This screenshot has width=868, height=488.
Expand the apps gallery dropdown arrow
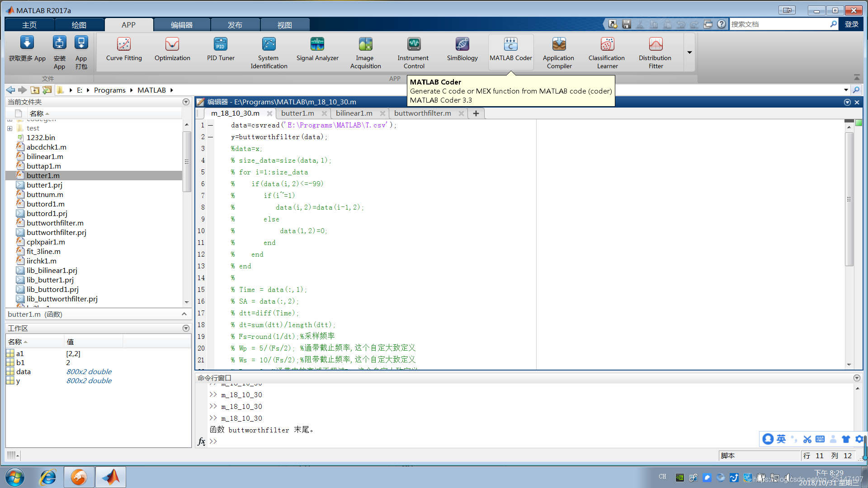tap(689, 52)
